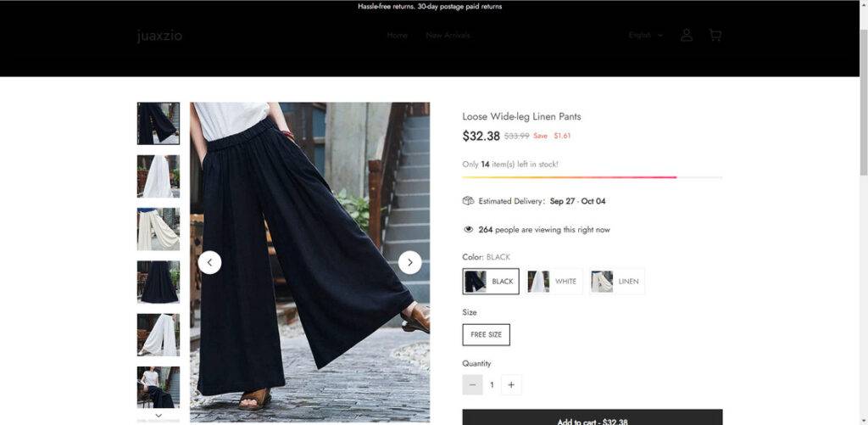Show the next product image

[409, 263]
